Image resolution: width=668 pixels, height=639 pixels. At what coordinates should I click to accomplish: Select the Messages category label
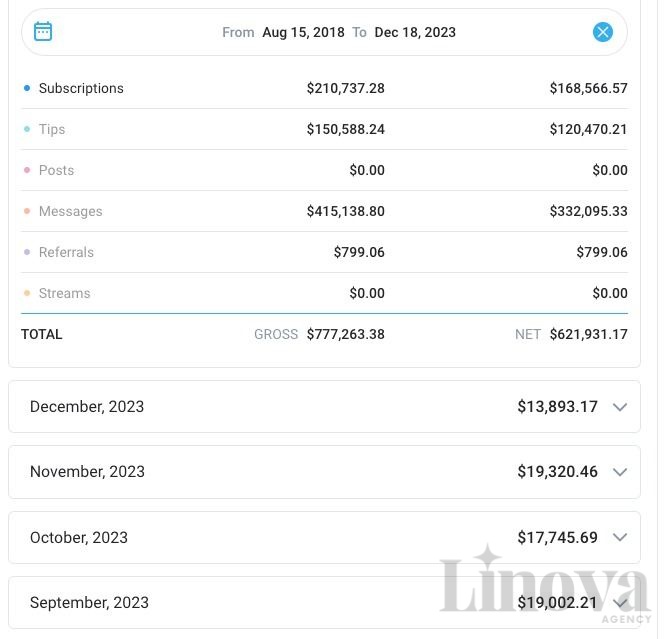(x=70, y=211)
